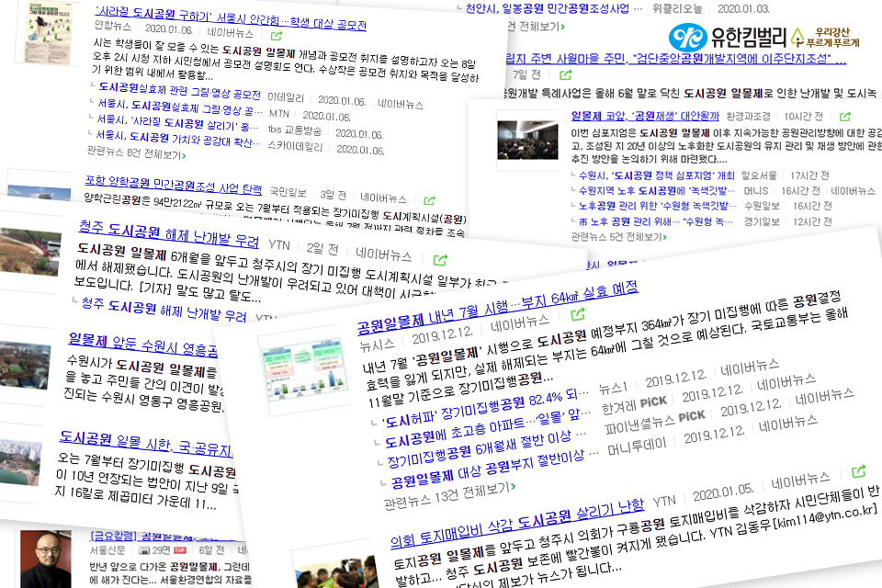Screen dimensions: 882x588
Task: Open headline 포항 양학공원 민간공원조성 사업 탄력
Action: (x=174, y=184)
